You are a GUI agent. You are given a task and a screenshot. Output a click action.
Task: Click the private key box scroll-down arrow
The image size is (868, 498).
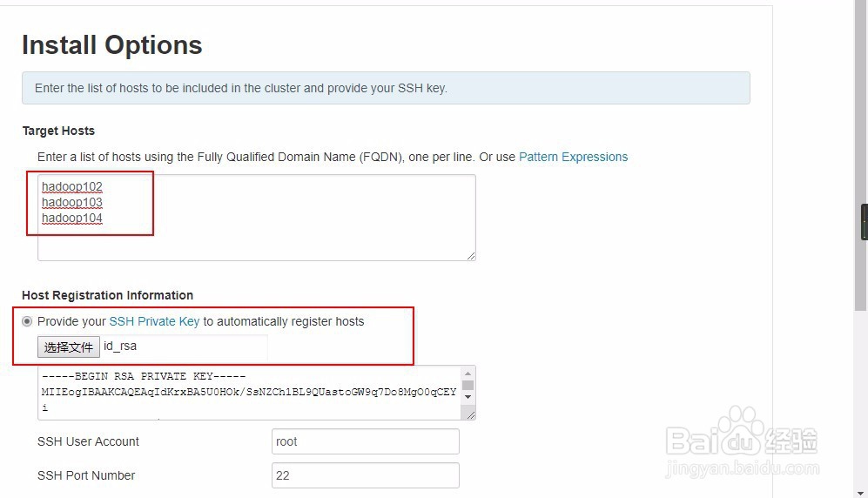(468, 397)
